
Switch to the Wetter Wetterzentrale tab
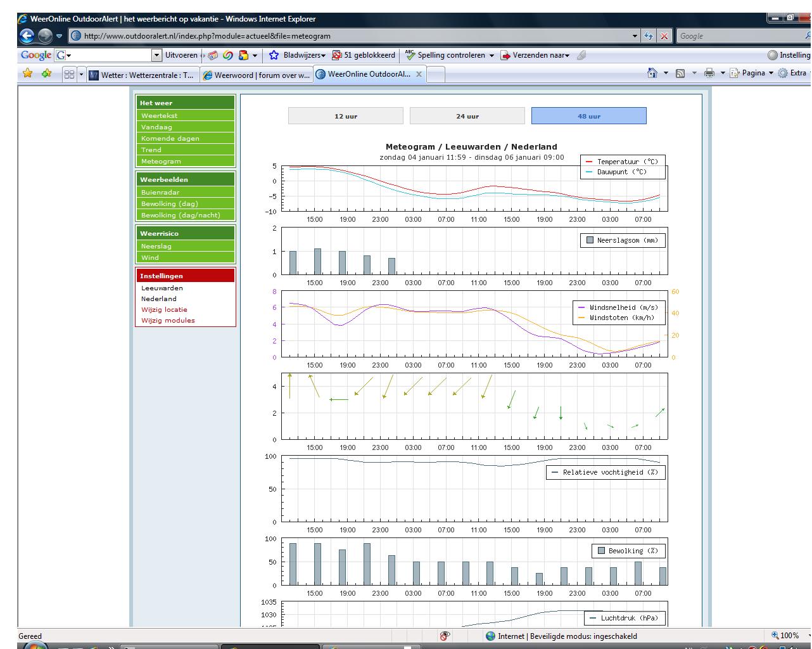tap(142, 75)
